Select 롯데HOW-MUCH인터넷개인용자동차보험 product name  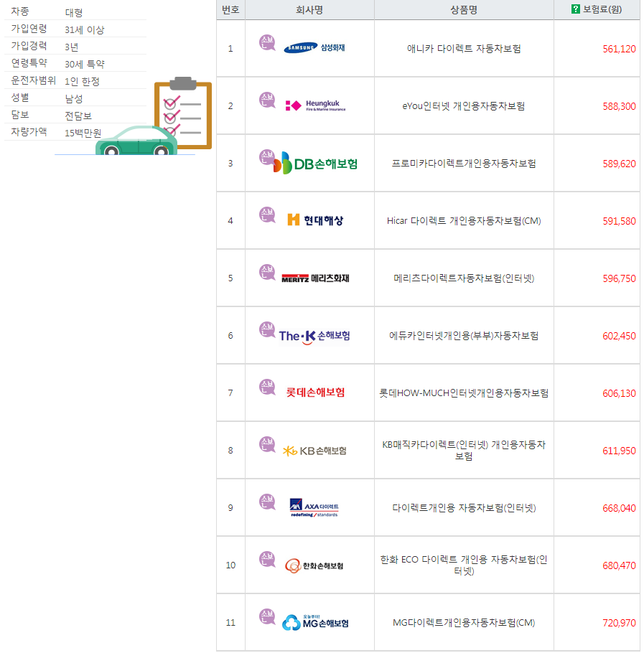pyautogui.click(x=464, y=393)
